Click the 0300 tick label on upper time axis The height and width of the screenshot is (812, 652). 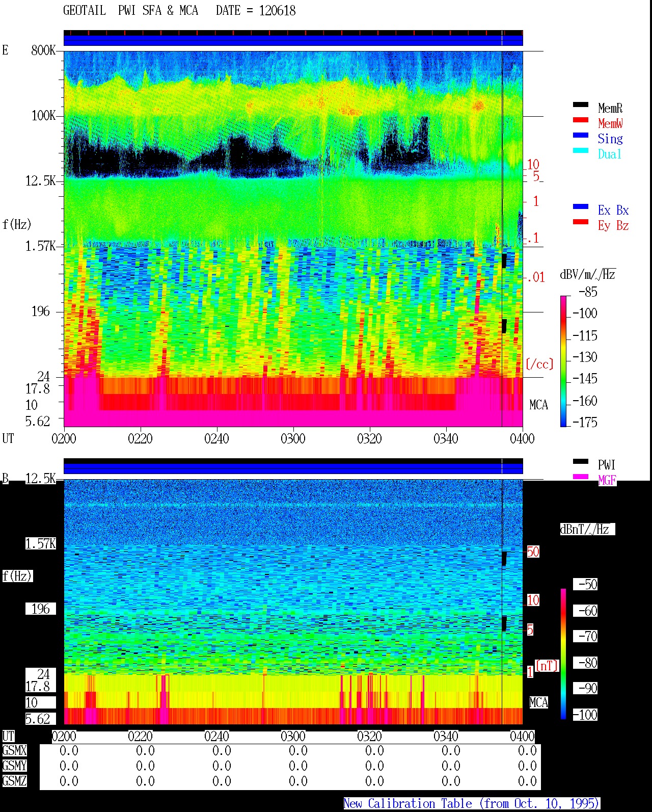click(293, 438)
